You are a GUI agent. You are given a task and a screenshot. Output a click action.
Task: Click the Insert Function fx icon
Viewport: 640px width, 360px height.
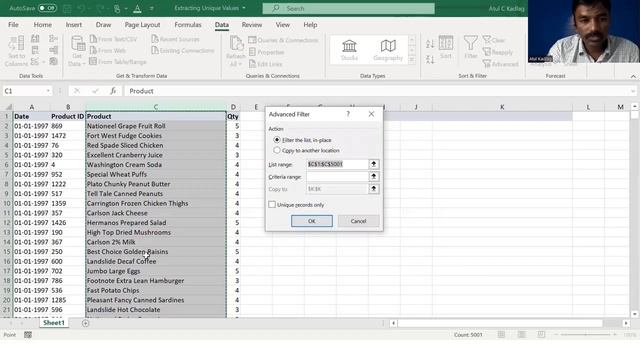click(113, 91)
